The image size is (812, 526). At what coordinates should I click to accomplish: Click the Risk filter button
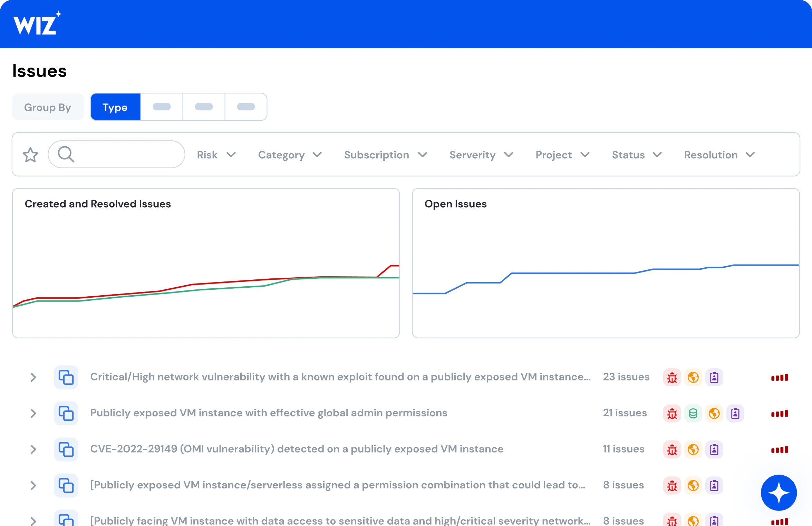tap(215, 154)
